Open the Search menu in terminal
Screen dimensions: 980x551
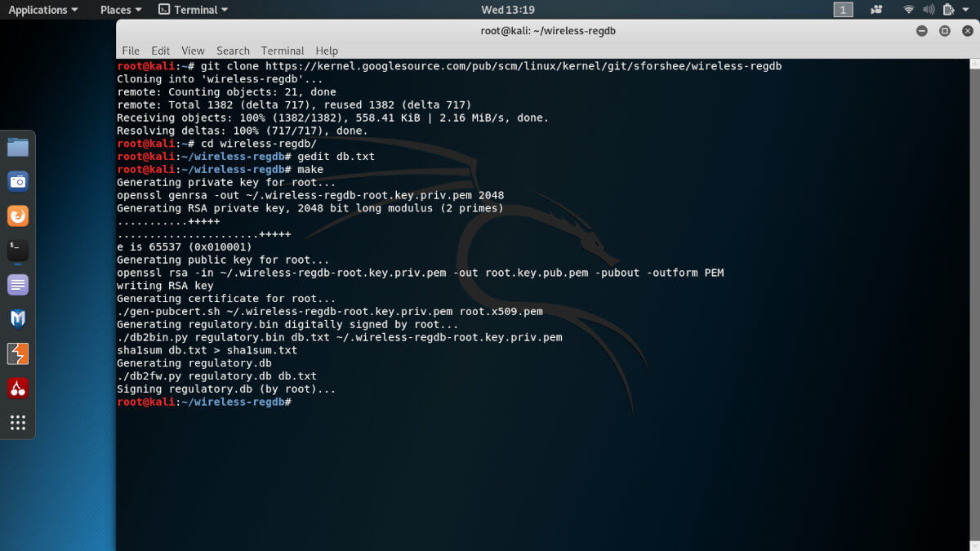[x=233, y=51]
